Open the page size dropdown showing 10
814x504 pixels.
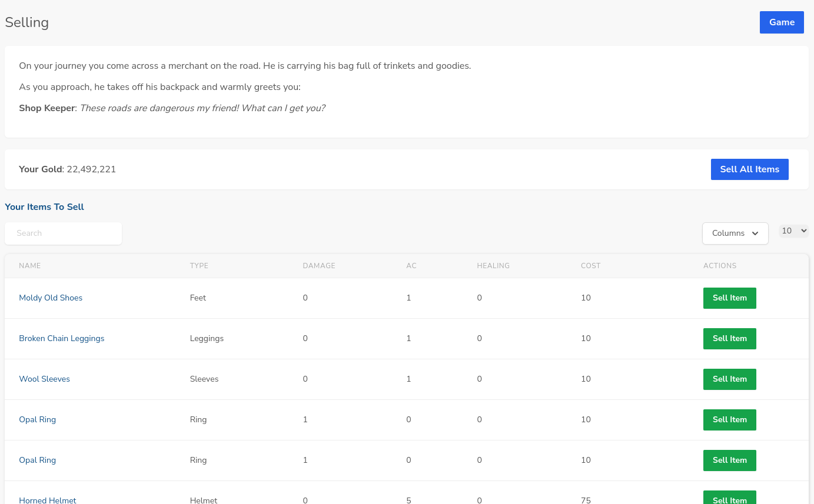pyautogui.click(x=794, y=231)
